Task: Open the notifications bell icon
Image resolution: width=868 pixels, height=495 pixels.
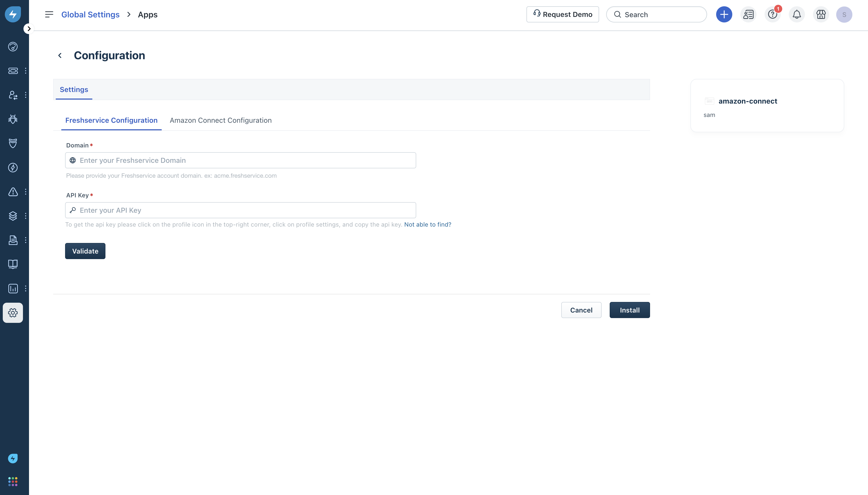Action: (x=797, y=15)
